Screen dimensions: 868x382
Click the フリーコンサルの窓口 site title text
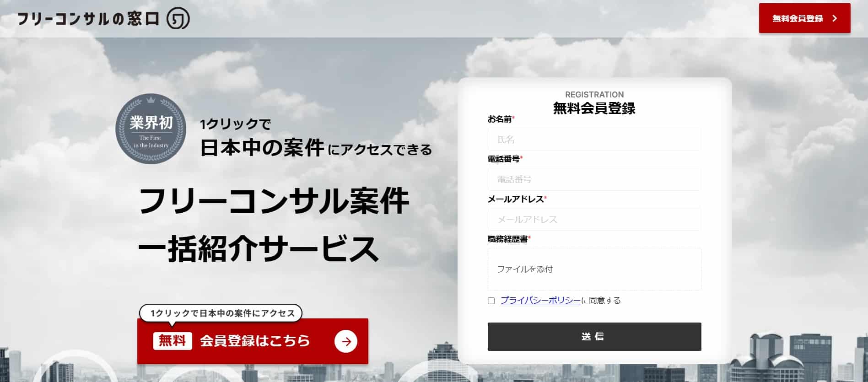88,19
